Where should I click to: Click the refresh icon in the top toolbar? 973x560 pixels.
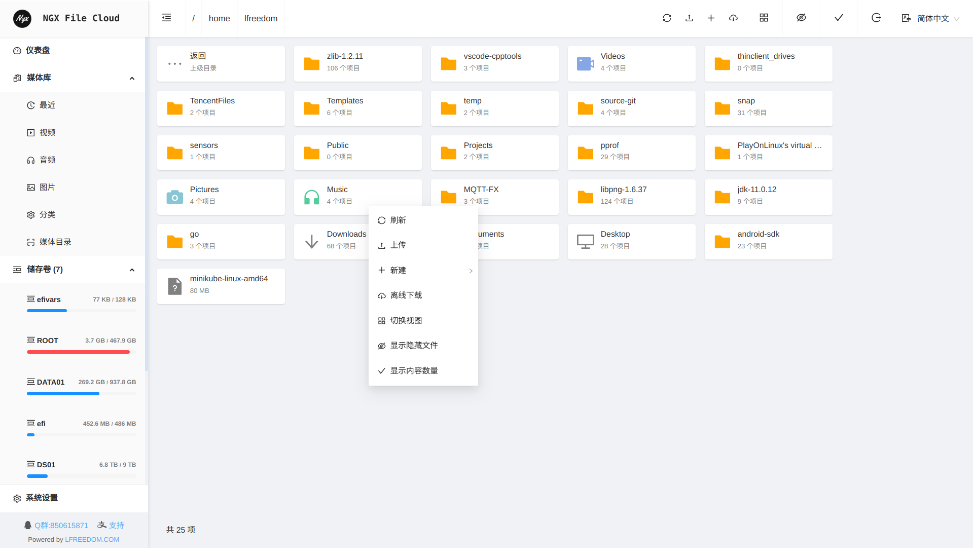(x=667, y=18)
